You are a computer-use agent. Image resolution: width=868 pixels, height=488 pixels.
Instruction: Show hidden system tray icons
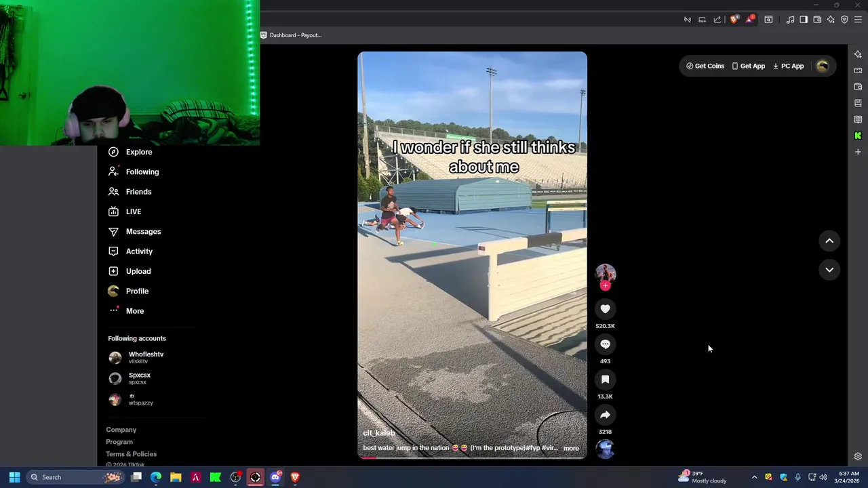pos(754,477)
